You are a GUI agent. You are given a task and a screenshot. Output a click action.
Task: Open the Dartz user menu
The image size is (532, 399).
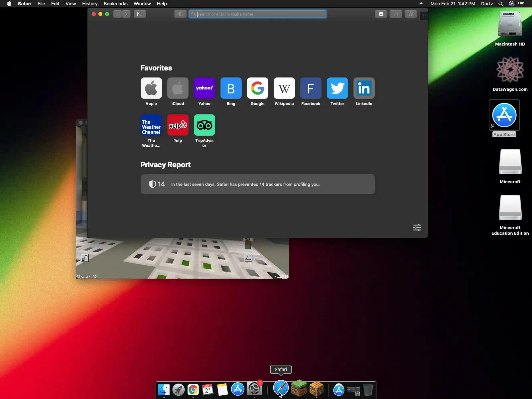pos(487,4)
